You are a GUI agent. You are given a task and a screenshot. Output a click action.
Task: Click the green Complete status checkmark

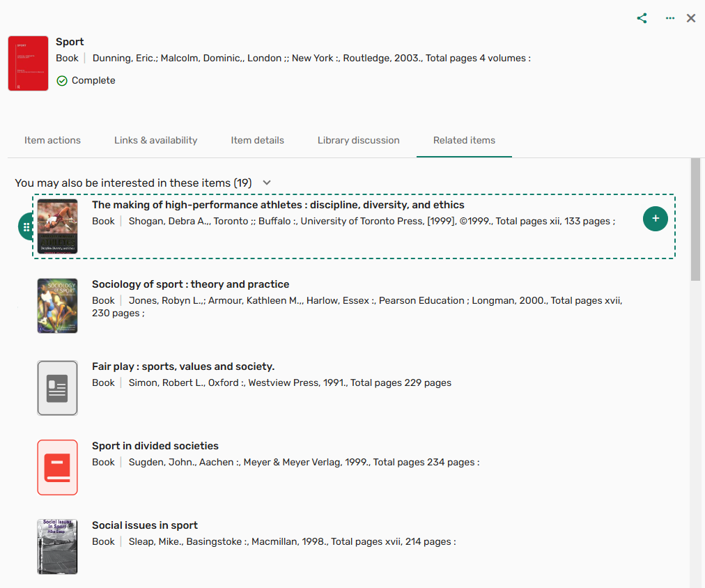point(62,81)
